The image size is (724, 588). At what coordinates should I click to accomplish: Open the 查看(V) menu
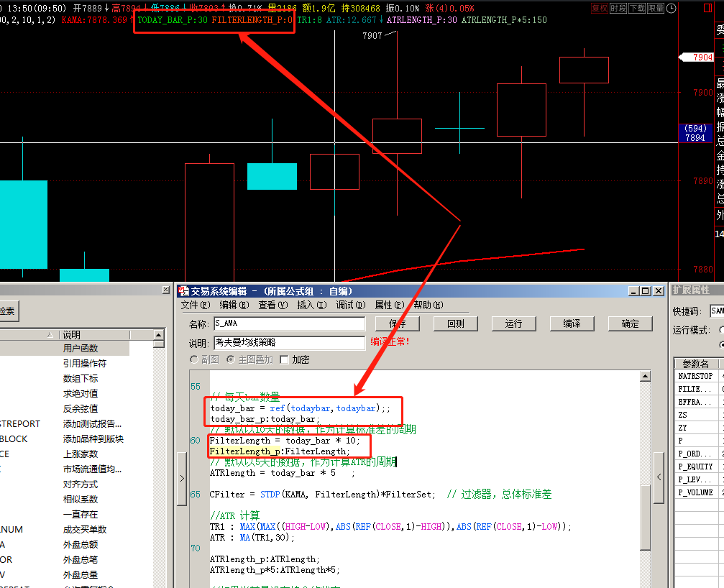(x=273, y=305)
